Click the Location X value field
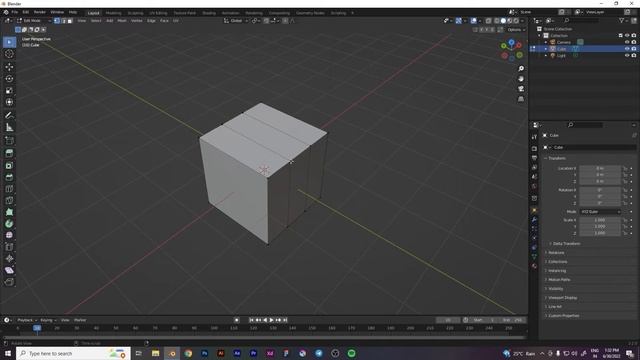The height and width of the screenshot is (360, 640). pyautogui.click(x=600, y=168)
